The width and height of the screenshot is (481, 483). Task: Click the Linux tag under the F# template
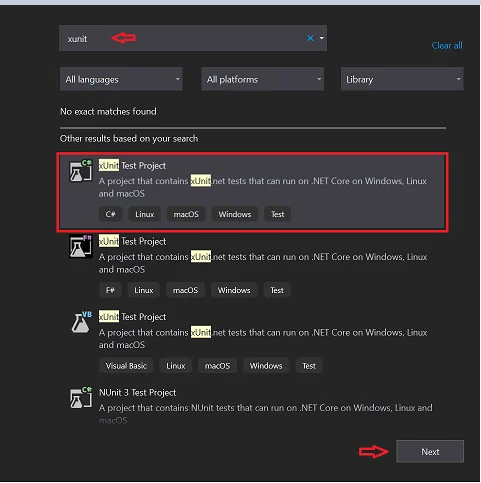pyautogui.click(x=144, y=290)
